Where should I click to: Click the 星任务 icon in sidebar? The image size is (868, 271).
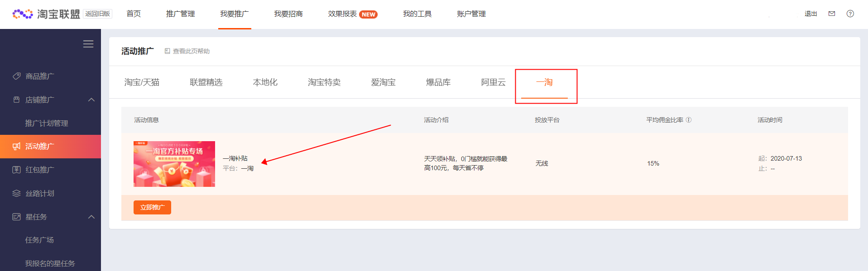17,217
